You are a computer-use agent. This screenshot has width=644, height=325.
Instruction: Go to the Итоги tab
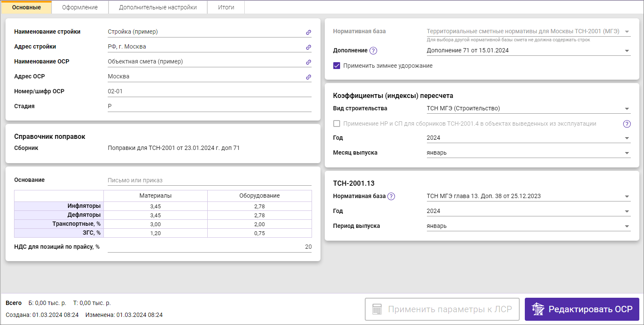tap(226, 7)
